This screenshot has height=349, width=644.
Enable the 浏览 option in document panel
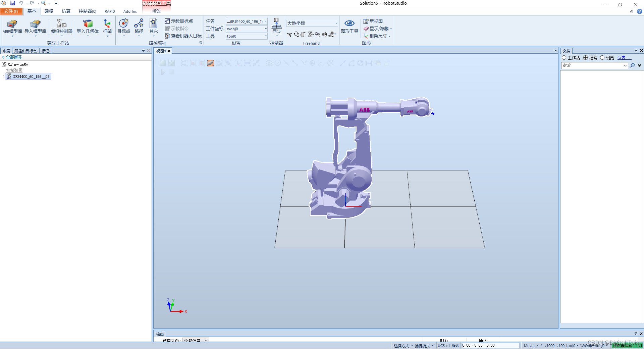point(602,57)
